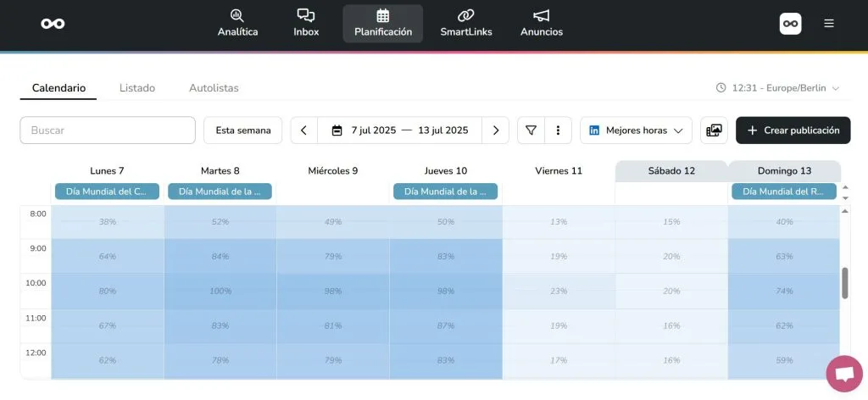Click the Buscar search field

coord(108,131)
